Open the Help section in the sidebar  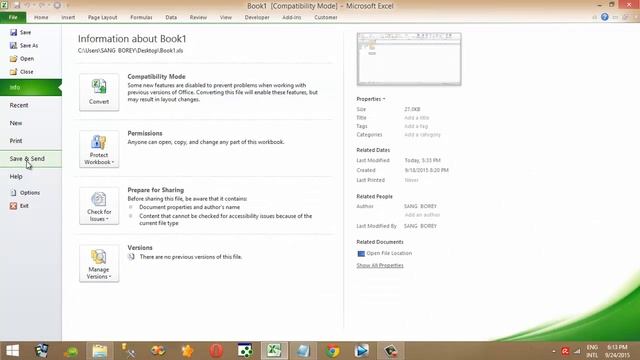(x=31, y=176)
